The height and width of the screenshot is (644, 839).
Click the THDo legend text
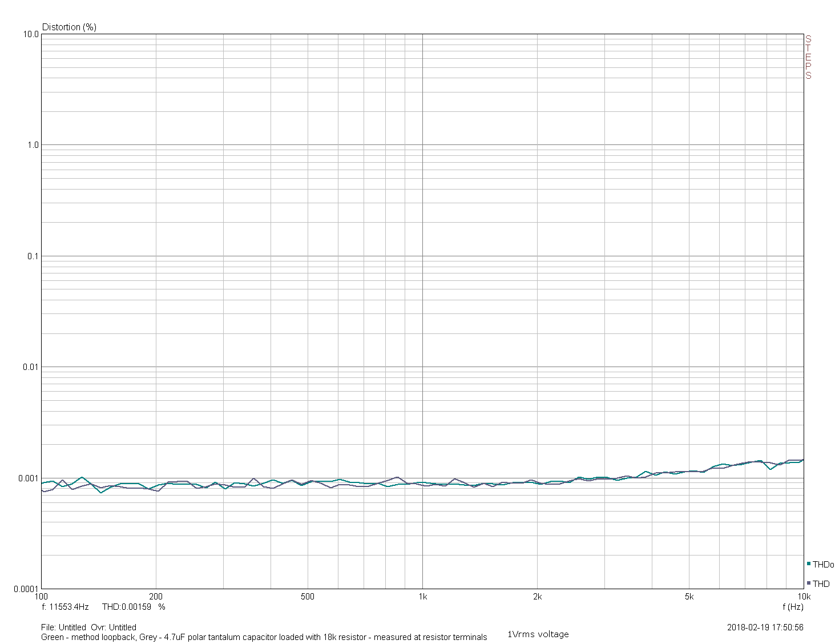[x=824, y=565]
